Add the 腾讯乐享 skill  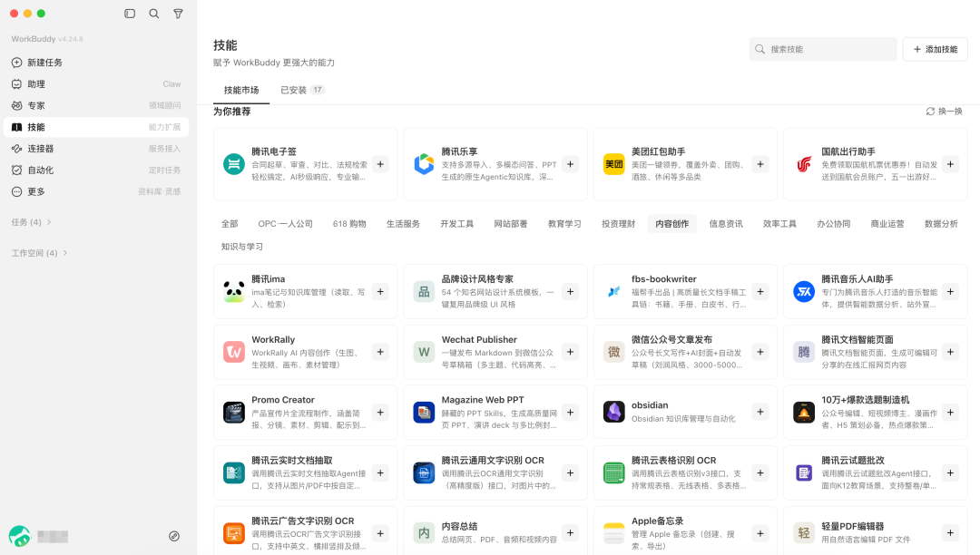tap(570, 164)
